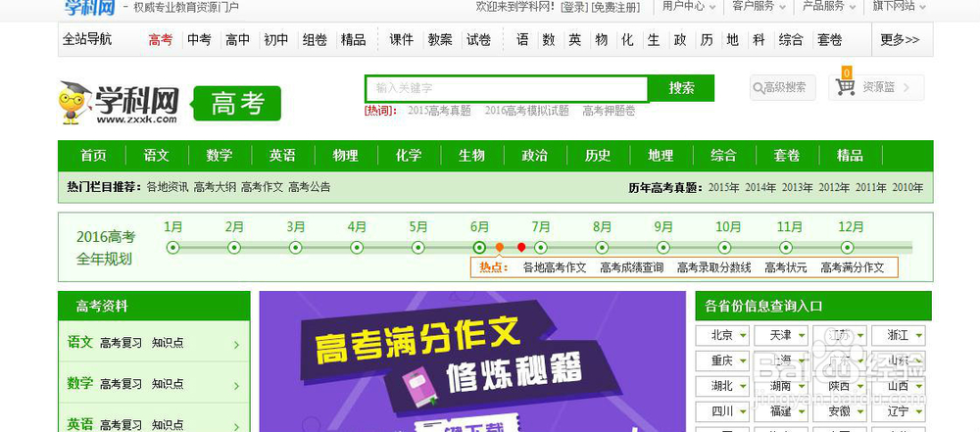The image size is (980, 432).
Task: Select the 6月 timeline marker dot
Action: (x=479, y=248)
